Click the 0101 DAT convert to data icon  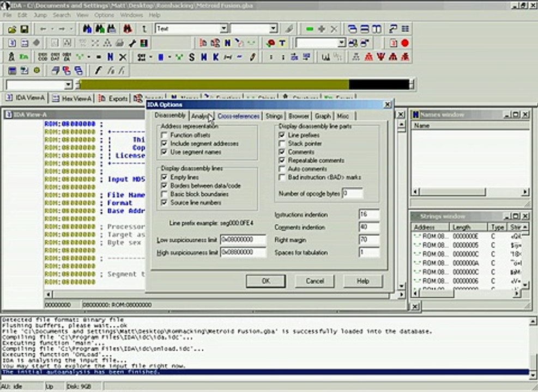tap(55, 57)
